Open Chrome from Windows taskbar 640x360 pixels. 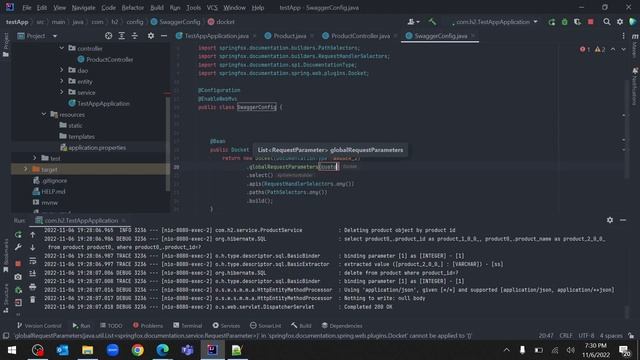pyautogui.click(x=138, y=350)
